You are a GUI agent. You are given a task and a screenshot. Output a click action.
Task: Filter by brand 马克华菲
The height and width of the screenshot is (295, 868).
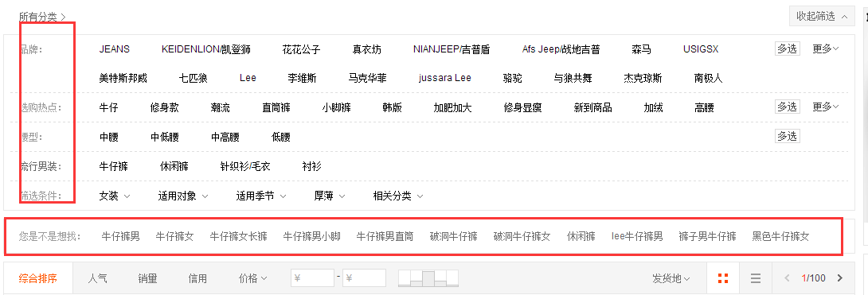click(x=368, y=78)
